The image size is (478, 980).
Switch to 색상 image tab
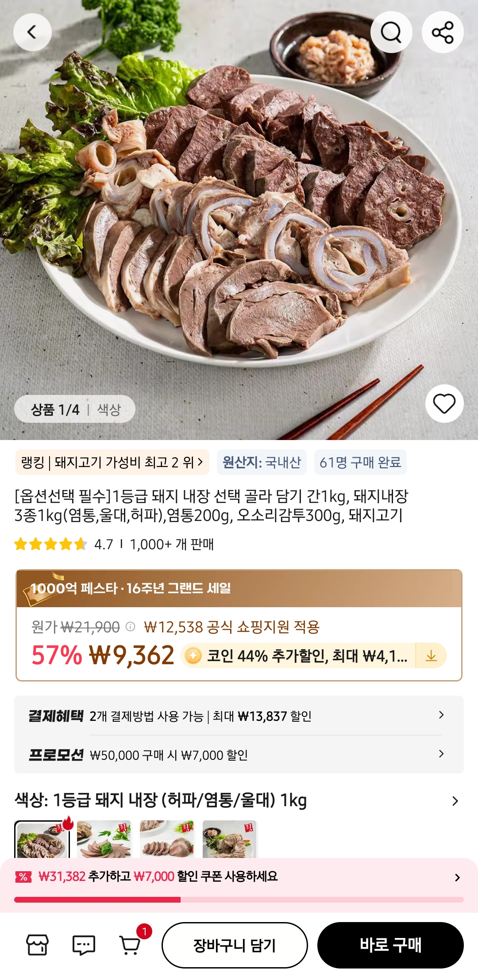pos(109,410)
